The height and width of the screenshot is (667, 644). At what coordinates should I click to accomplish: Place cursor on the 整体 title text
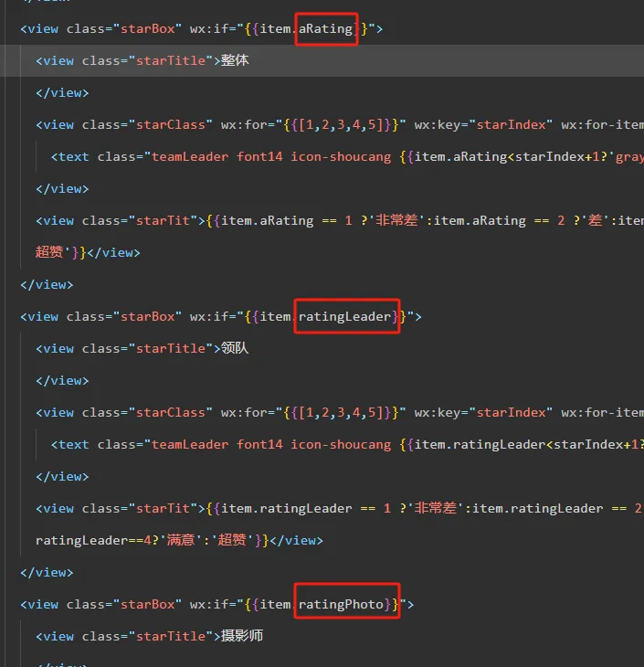[x=235, y=60]
